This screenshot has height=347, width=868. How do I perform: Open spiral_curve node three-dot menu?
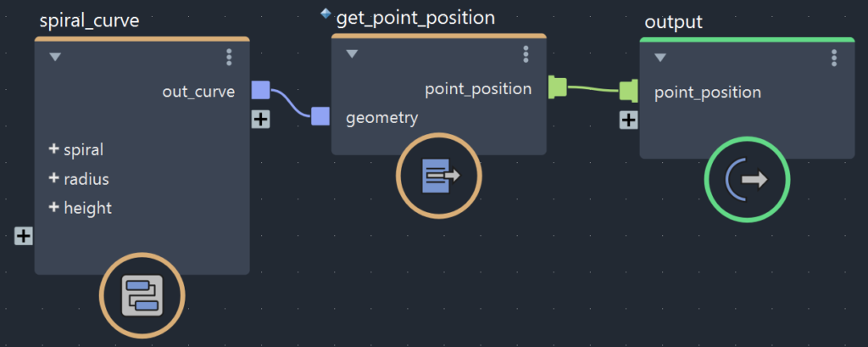229,57
